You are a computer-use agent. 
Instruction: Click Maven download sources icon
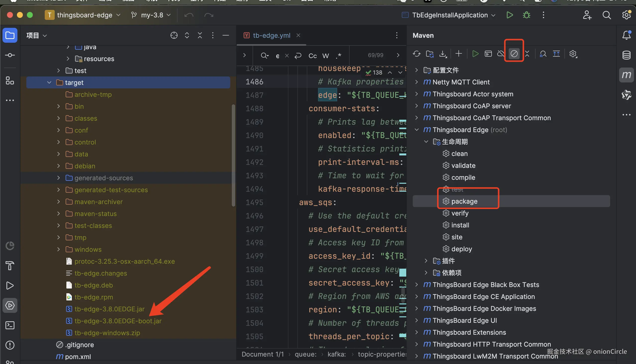pyautogui.click(x=443, y=54)
